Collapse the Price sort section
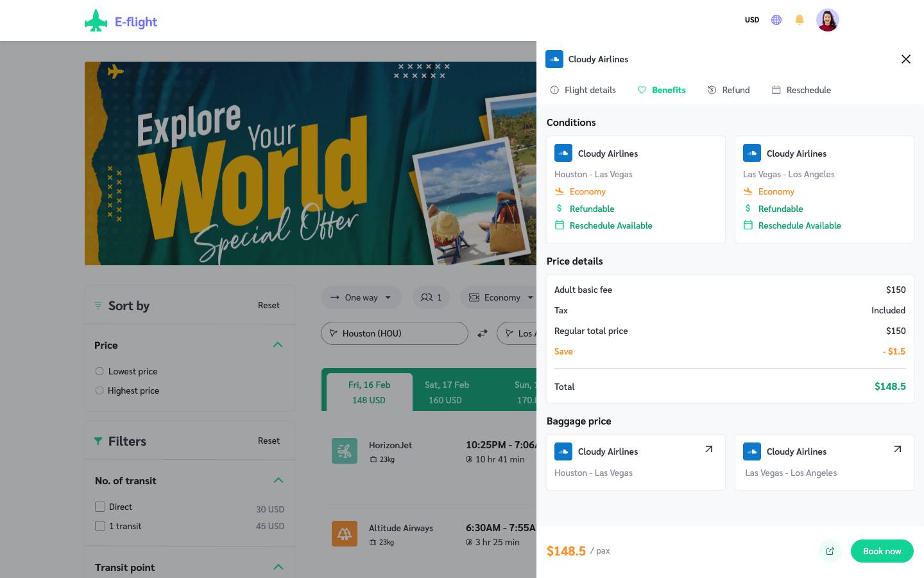The image size is (924, 578). click(x=278, y=345)
